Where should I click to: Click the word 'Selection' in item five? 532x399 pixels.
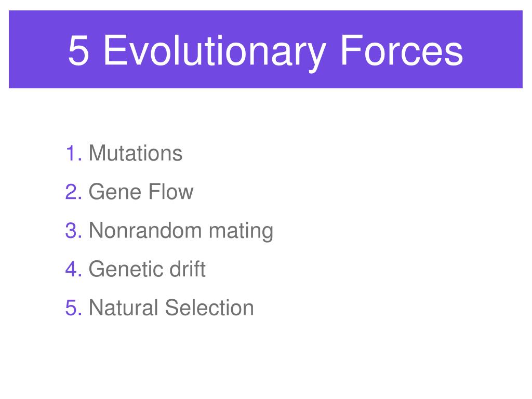[210, 308]
